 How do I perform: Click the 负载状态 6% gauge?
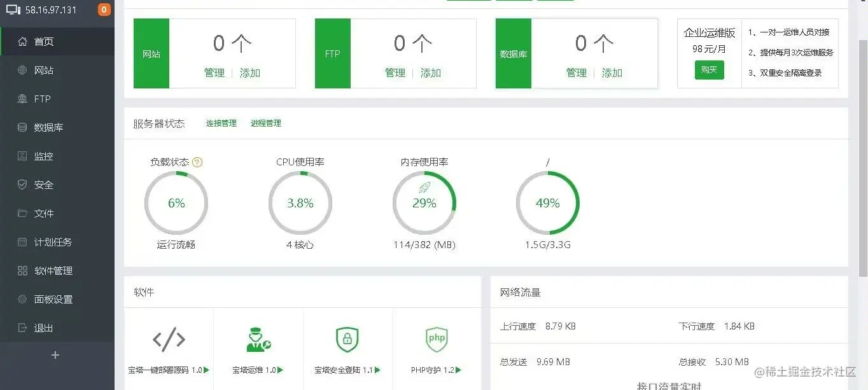point(176,203)
